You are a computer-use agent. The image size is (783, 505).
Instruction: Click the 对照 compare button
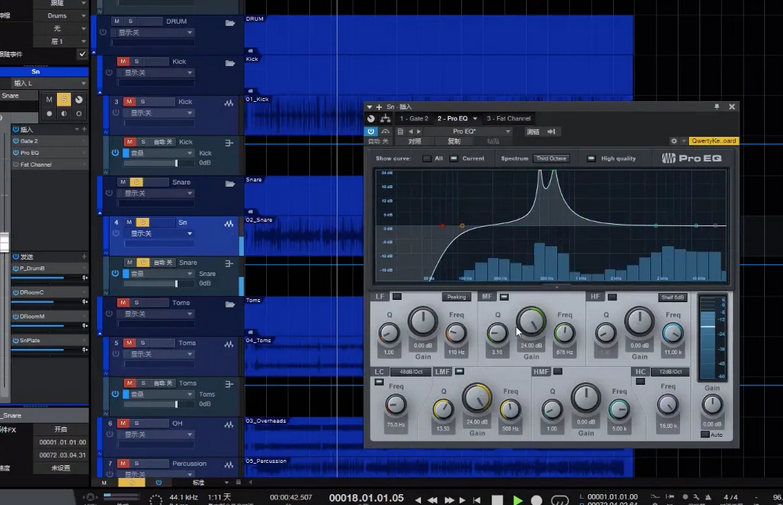[414, 141]
